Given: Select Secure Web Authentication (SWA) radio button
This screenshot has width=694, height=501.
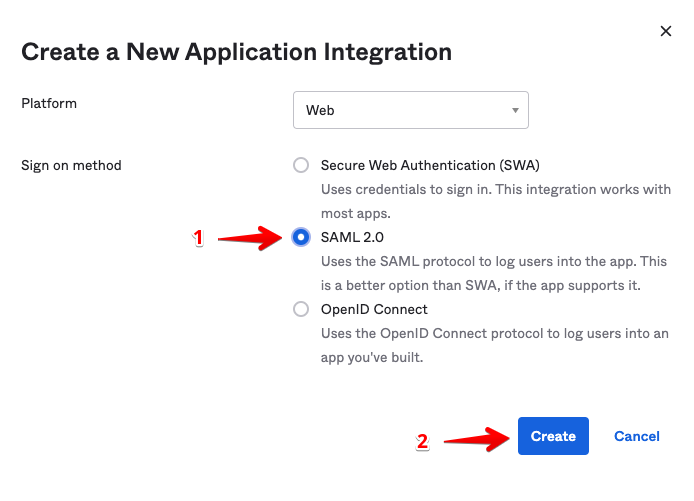Looking at the screenshot, I should click(301, 165).
